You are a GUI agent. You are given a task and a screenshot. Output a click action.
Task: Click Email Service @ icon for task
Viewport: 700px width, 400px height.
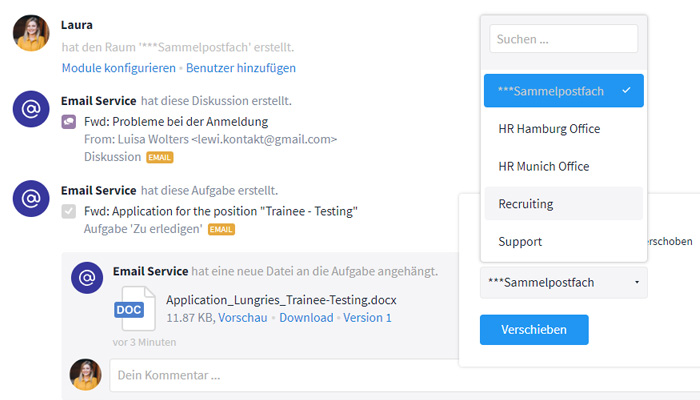31,199
